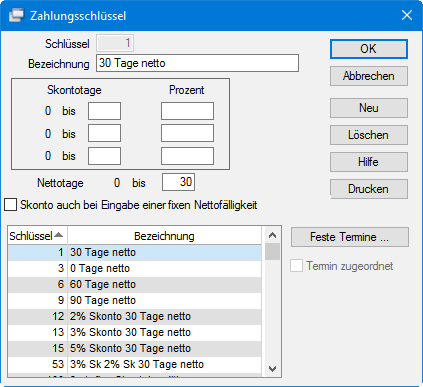Sort list by Schlüssel column header
Image resolution: width=423 pixels, height=387 pixels.
click(x=37, y=236)
